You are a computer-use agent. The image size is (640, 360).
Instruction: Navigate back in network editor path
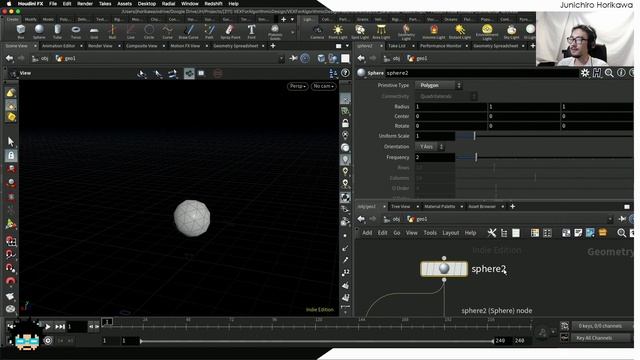point(361,219)
